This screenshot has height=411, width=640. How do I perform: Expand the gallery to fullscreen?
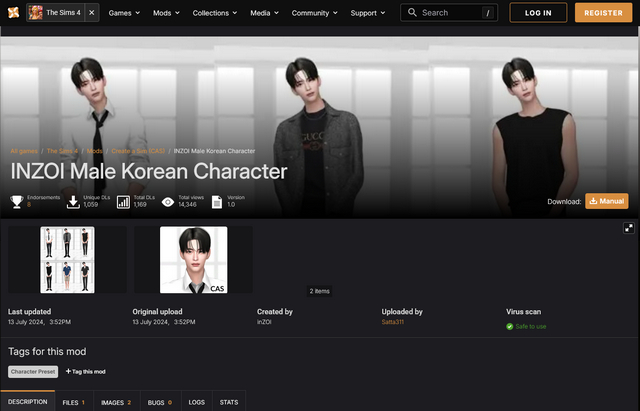point(629,228)
